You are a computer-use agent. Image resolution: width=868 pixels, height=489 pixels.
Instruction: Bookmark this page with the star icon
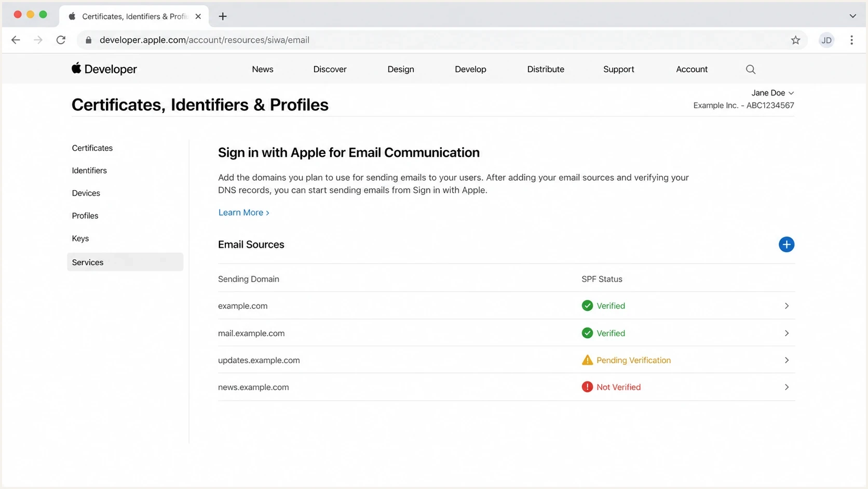coord(795,40)
